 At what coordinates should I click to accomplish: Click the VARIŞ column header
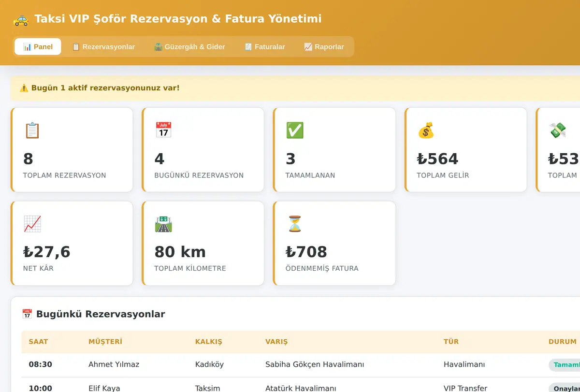point(276,342)
